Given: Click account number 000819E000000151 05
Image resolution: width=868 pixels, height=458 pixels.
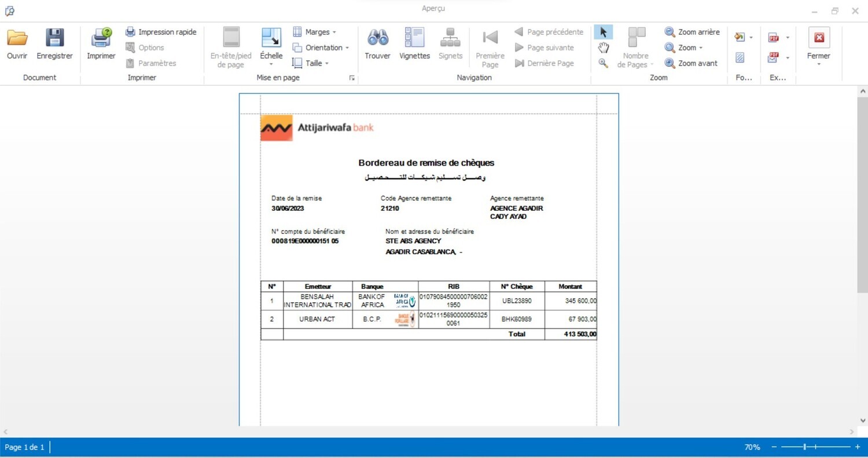Looking at the screenshot, I should pos(305,241).
